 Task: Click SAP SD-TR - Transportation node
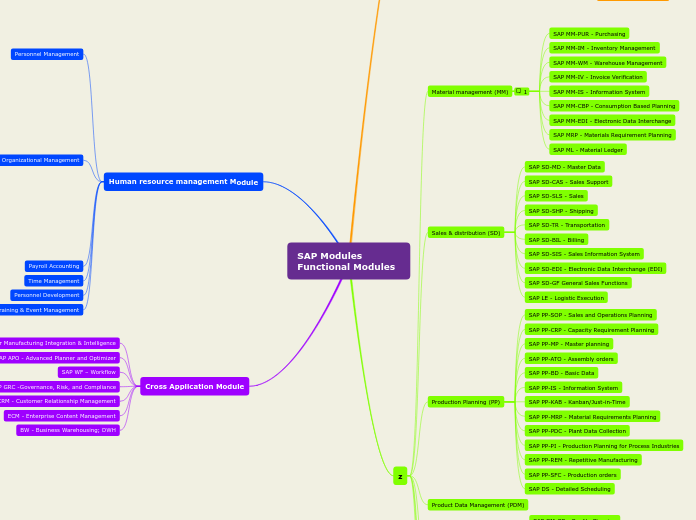point(567,225)
